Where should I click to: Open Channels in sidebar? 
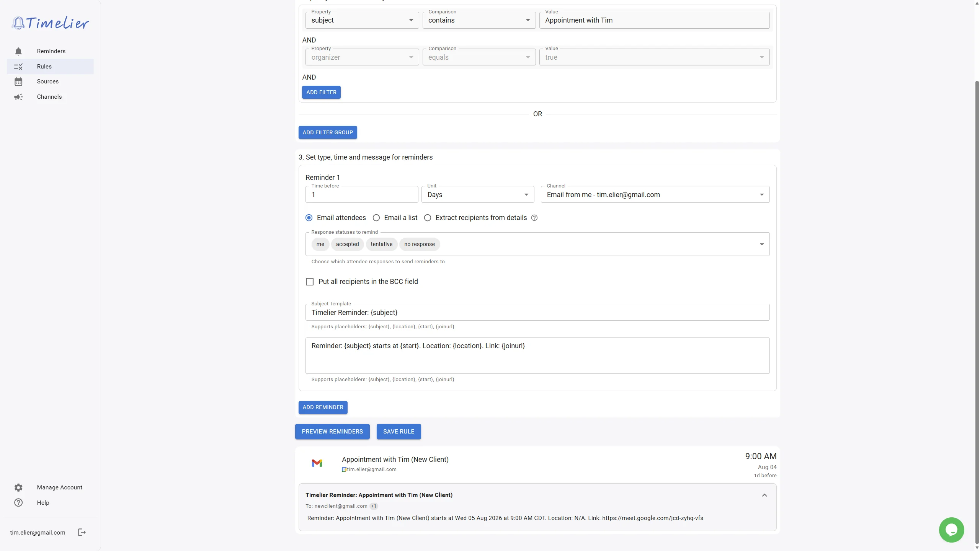(50, 97)
